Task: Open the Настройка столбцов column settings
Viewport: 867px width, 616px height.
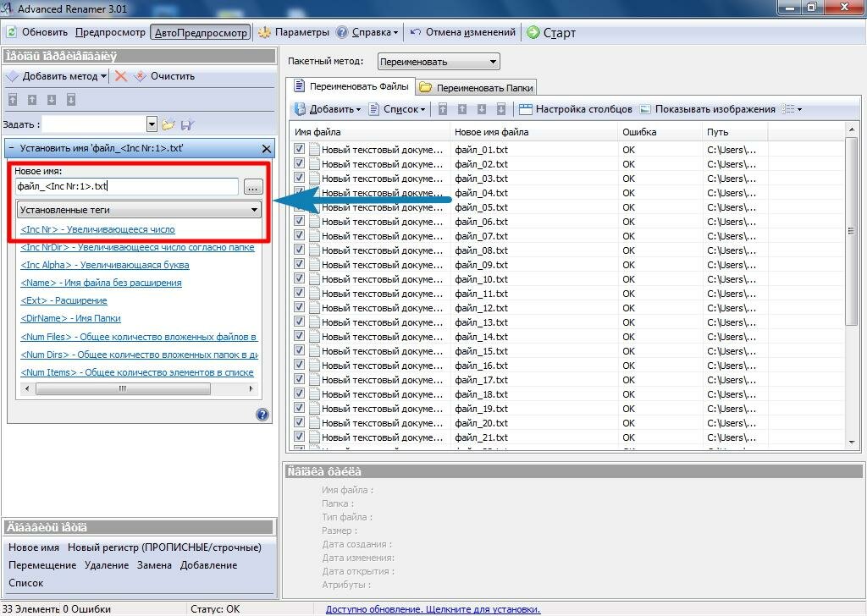Action: click(x=575, y=109)
